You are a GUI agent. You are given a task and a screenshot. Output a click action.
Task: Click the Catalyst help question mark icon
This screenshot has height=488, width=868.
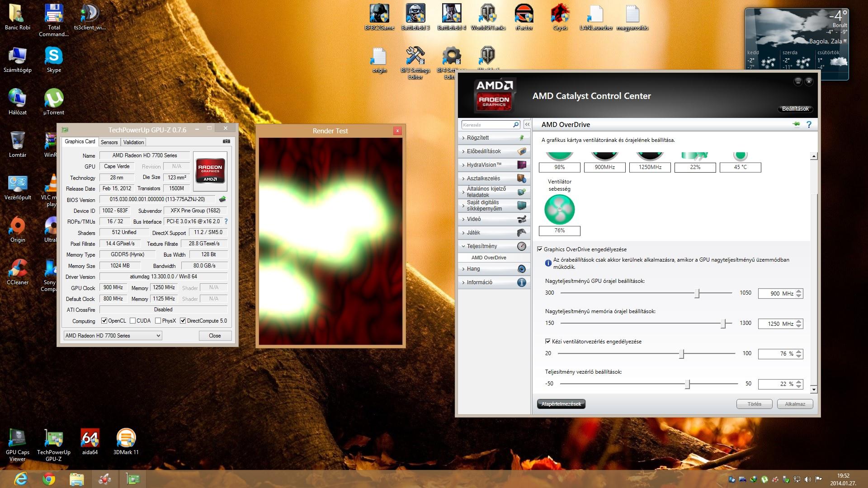(x=809, y=124)
